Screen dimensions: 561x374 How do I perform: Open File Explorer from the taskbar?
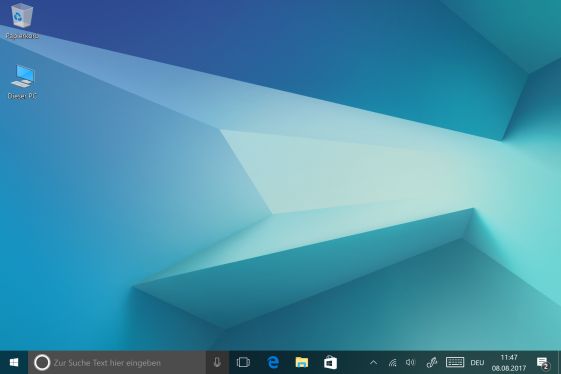tap(302, 363)
